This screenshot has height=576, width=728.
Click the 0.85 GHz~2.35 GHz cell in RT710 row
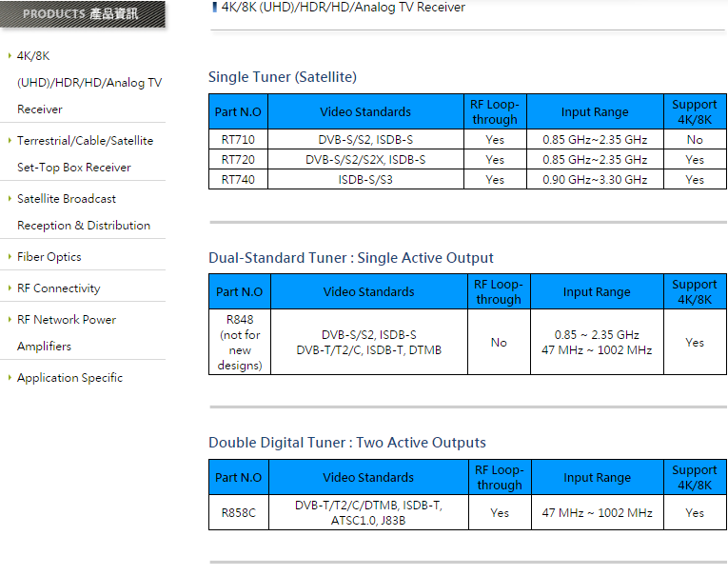595,139
